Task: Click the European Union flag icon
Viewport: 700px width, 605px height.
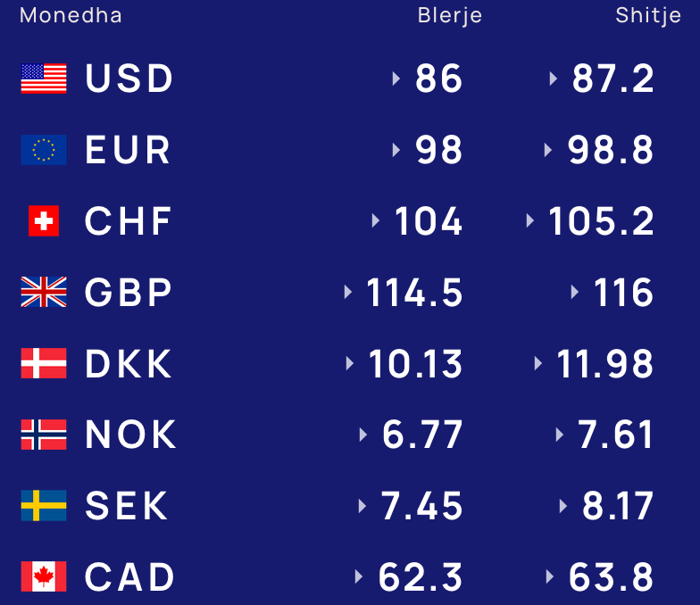Action: pos(44,150)
